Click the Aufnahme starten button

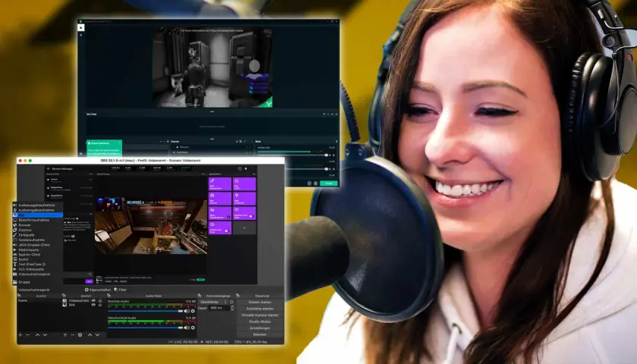(260, 309)
